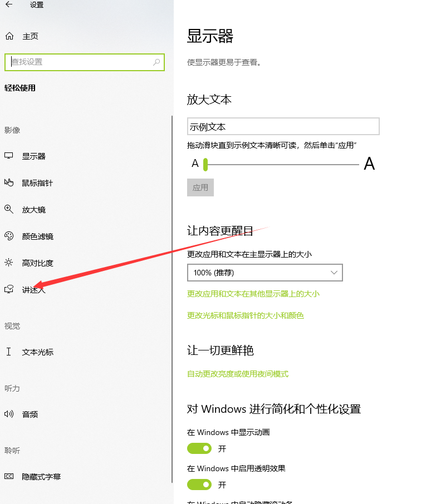Open 颜色滤镜 palette icon
The height and width of the screenshot is (504, 431).
click(x=9, y=236)
